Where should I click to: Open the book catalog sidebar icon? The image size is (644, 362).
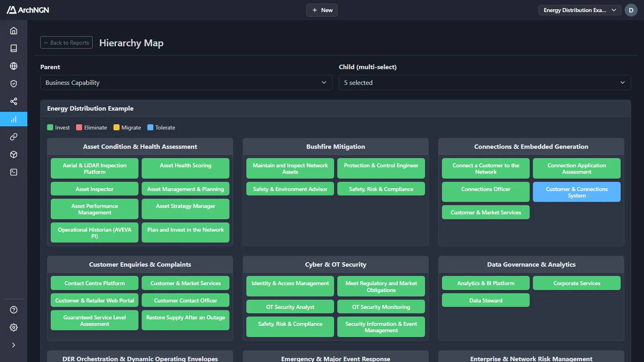pos(14,48)
